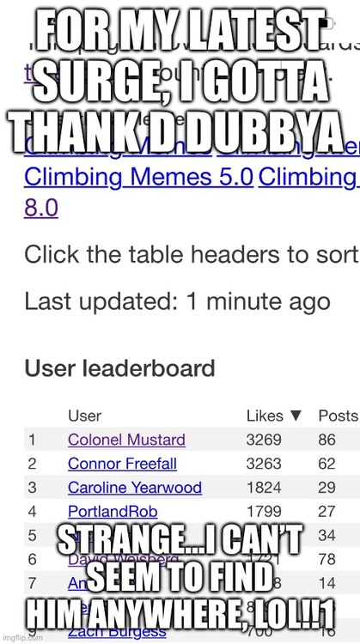This screenshot has width=360, height=644.
Task: Select the PortlandRob user link
Action: [x=113, y=512]
